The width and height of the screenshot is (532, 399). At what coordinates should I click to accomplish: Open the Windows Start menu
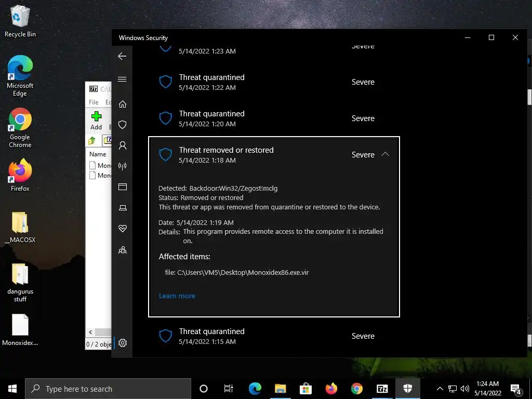click(12, 389)
